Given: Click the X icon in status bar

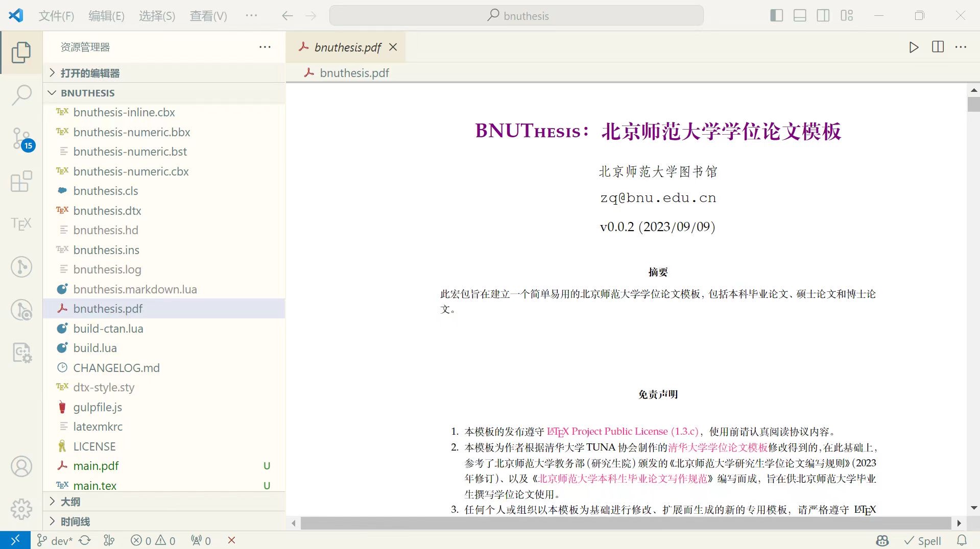Looking at the screenshot, I should click(231, 540).
